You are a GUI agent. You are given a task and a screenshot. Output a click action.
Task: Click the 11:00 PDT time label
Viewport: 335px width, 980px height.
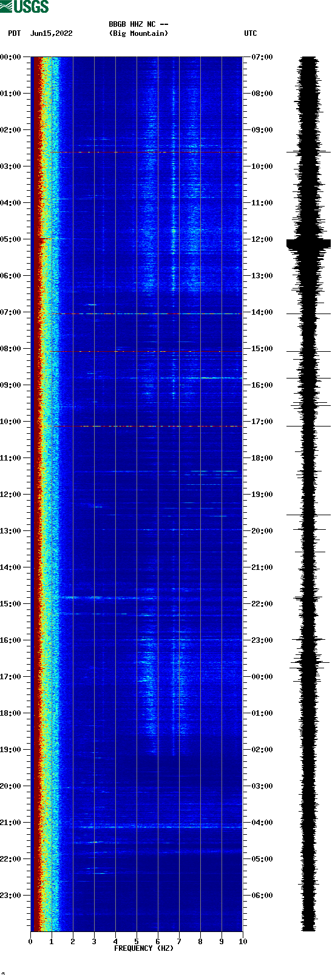11,458
